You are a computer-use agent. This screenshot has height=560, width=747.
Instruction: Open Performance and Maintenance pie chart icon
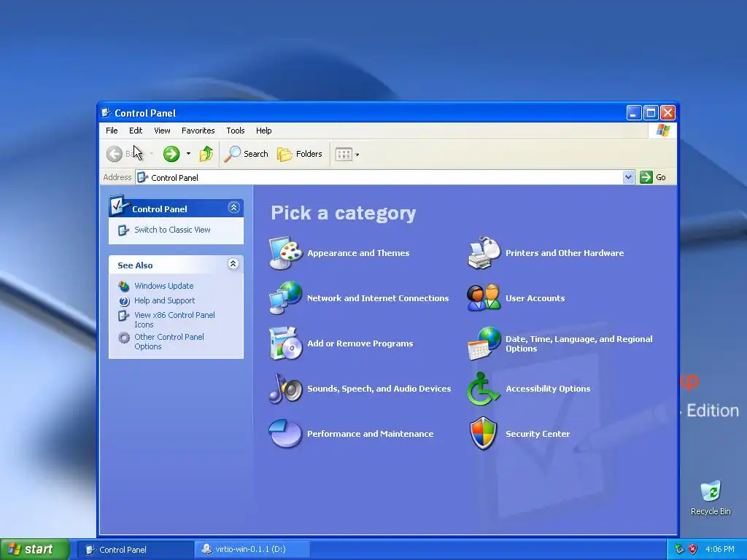click(x=285, y=434)
